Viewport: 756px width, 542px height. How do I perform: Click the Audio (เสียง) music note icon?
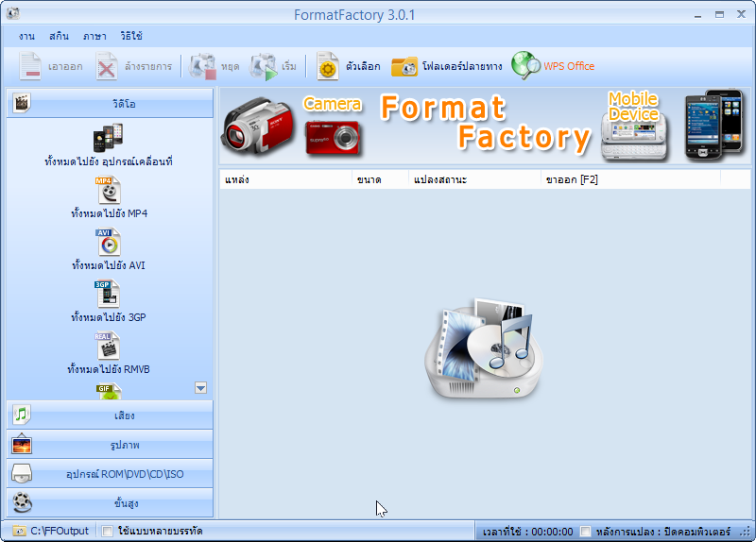coord(22,415)
